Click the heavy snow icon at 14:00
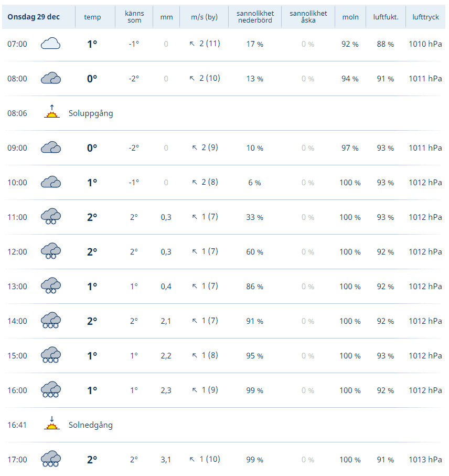This screenshot has height=476, width=449. coord(51,320)
